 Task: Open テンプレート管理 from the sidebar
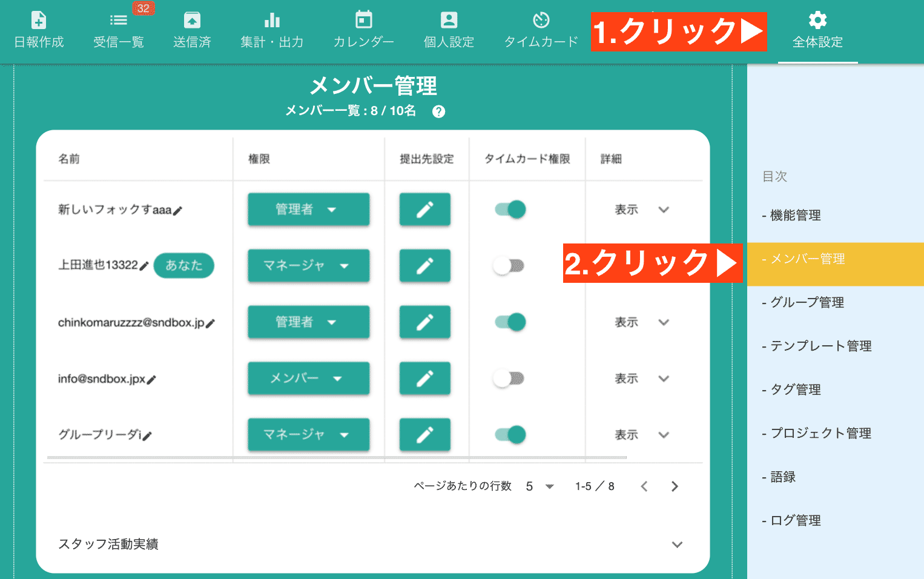point(816,345)
